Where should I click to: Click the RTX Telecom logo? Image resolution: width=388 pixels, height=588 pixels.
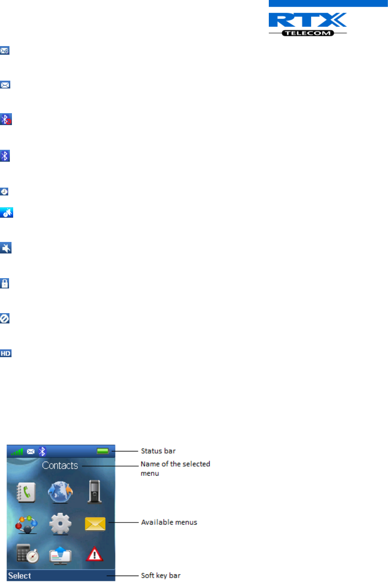click(308, 24)
